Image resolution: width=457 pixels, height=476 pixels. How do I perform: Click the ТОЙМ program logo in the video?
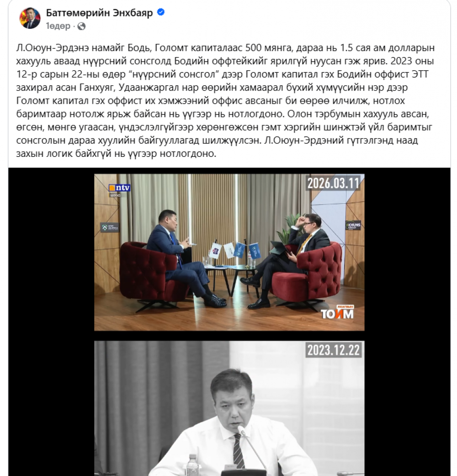coord(337,312)
